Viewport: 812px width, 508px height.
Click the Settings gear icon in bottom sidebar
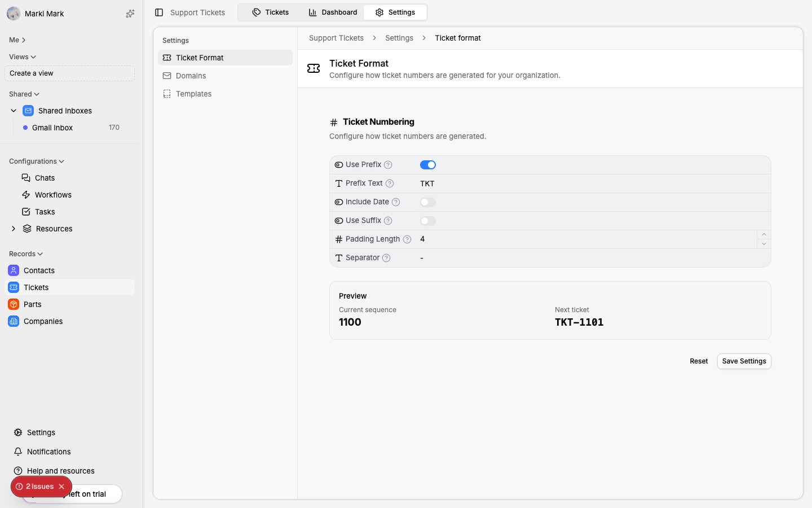[x=18, y=432]
